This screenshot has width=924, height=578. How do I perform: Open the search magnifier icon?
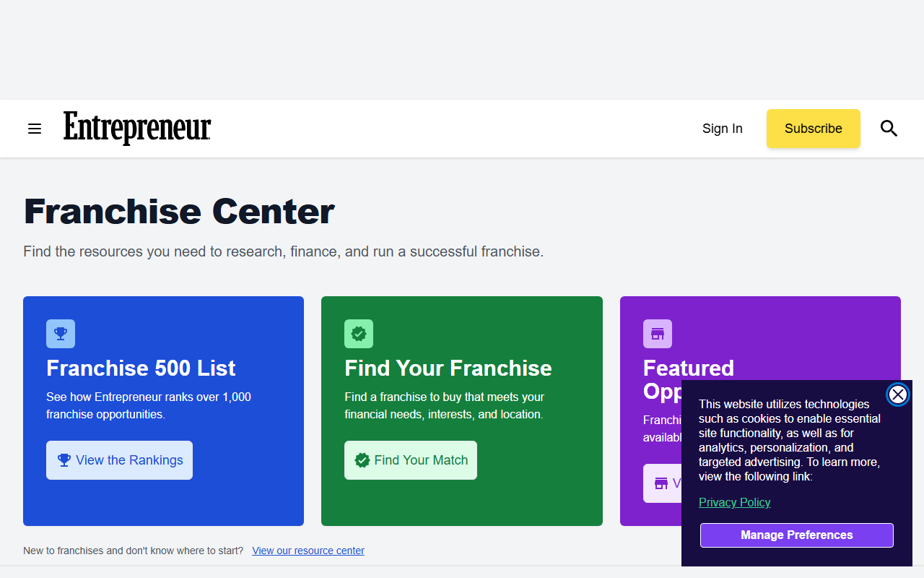point(889,129)
